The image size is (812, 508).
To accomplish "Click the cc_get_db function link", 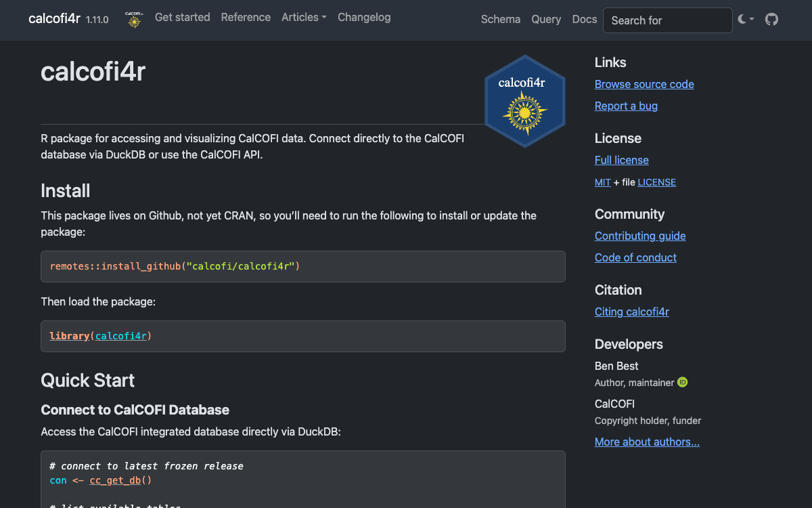I will [115, 480].
